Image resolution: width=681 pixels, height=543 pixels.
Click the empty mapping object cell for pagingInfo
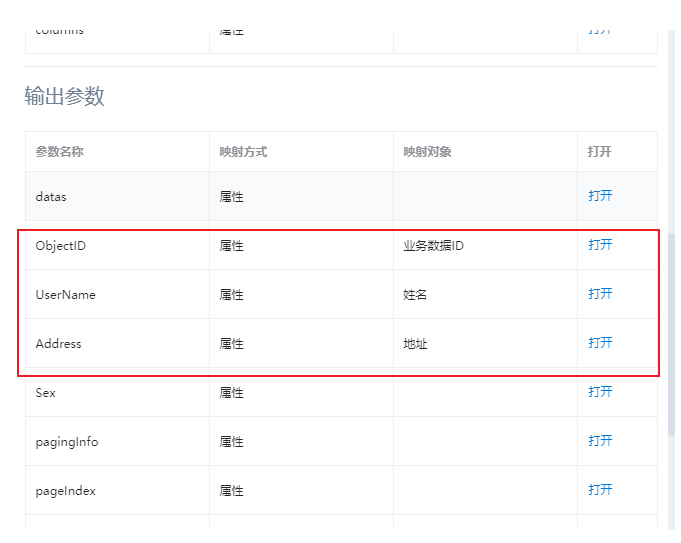(485, 441)
